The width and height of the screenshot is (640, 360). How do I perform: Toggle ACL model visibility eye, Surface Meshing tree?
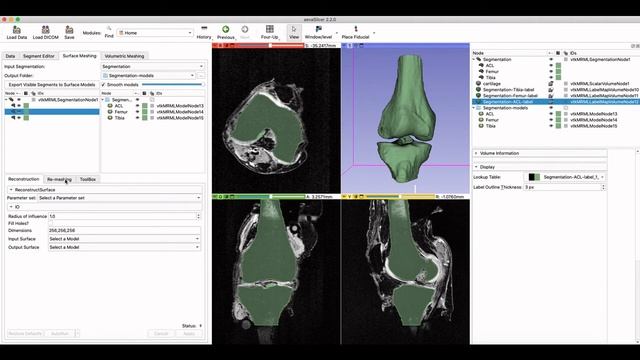point(138,106)
